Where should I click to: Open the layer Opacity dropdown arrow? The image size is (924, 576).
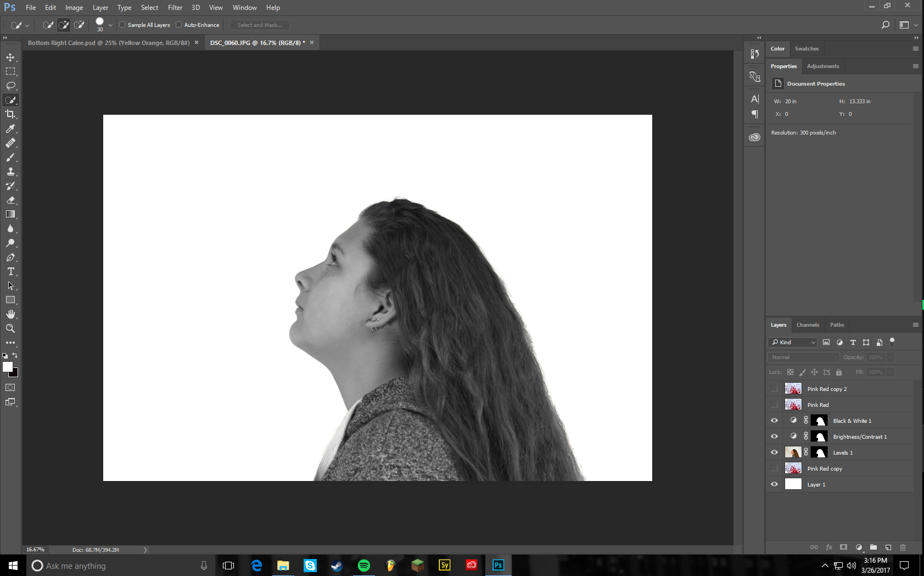pyautogui.click(x=890, y=357)
